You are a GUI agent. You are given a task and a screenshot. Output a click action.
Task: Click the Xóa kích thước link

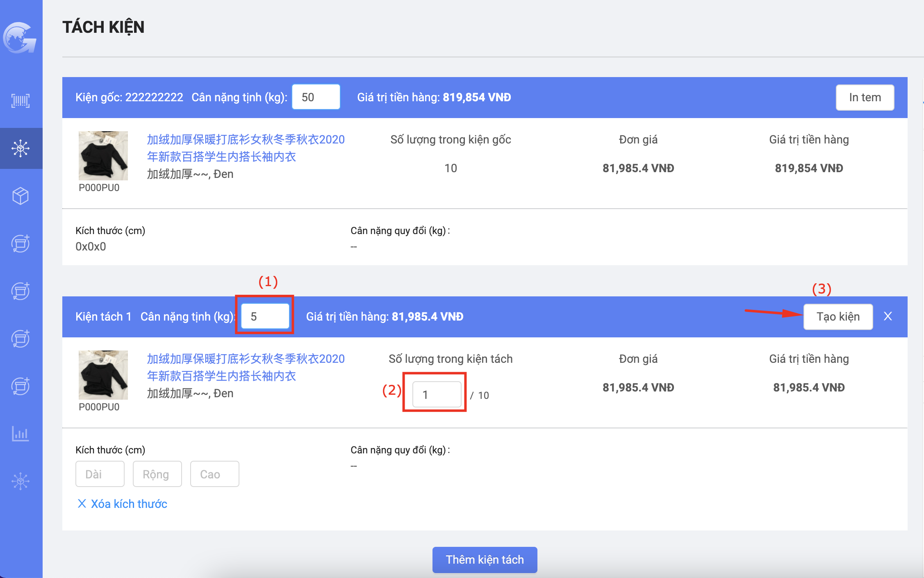(x=129, y=503)
